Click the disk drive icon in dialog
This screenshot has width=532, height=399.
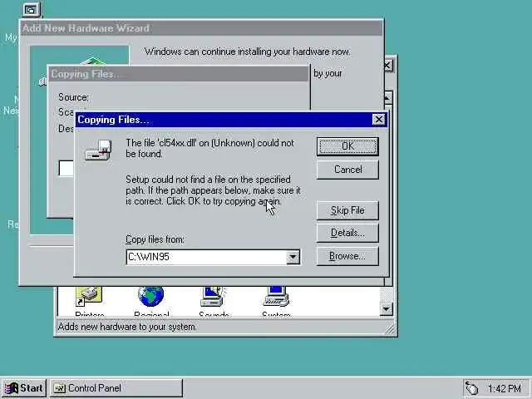tap(98, 150)
